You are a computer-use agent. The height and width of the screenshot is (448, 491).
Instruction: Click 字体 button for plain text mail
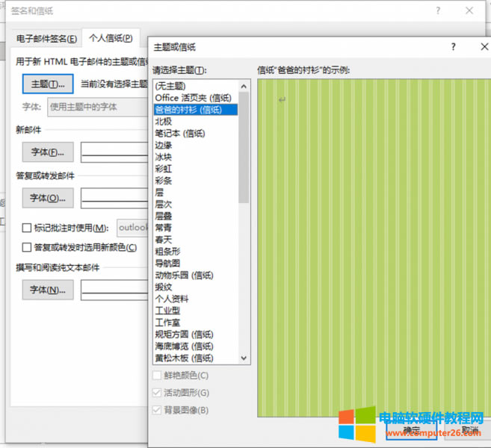click(x=48, y=290)
